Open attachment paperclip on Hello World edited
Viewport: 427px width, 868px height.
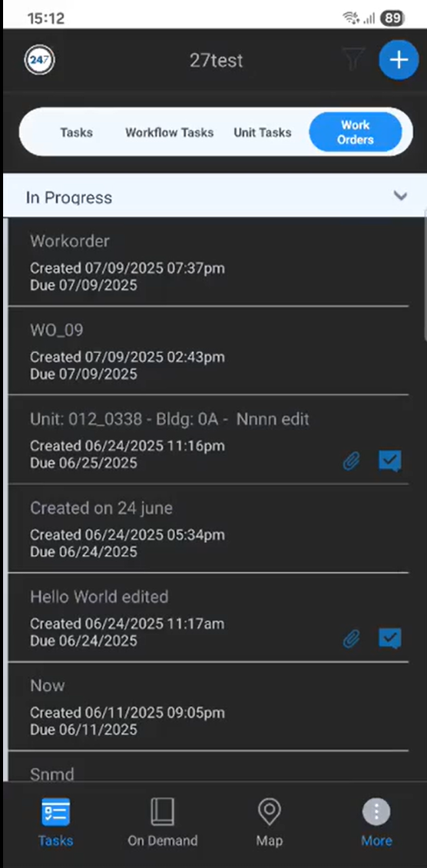pyautogui.click(x=351, y=640)
